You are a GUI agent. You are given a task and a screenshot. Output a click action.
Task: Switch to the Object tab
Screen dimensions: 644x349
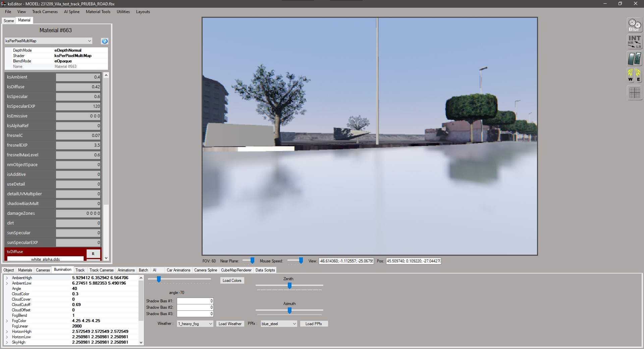click(9, 270)
